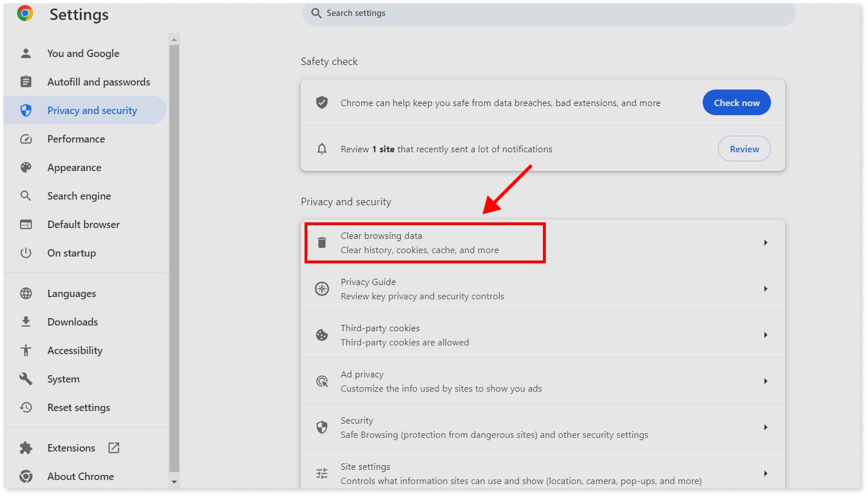Expand Clear browsing data via its arrow
The width and height of the screenshot is (868, 496).
pos(765,242)
